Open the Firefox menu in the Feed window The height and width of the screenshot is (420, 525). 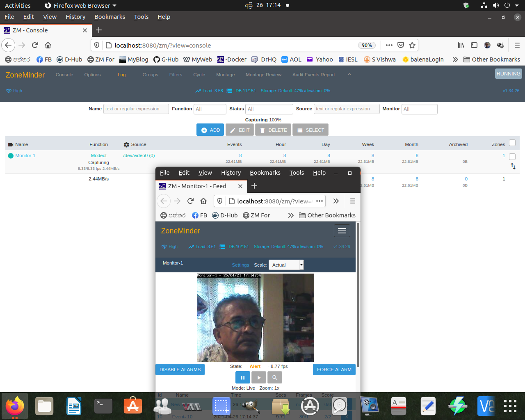point(352,201)
